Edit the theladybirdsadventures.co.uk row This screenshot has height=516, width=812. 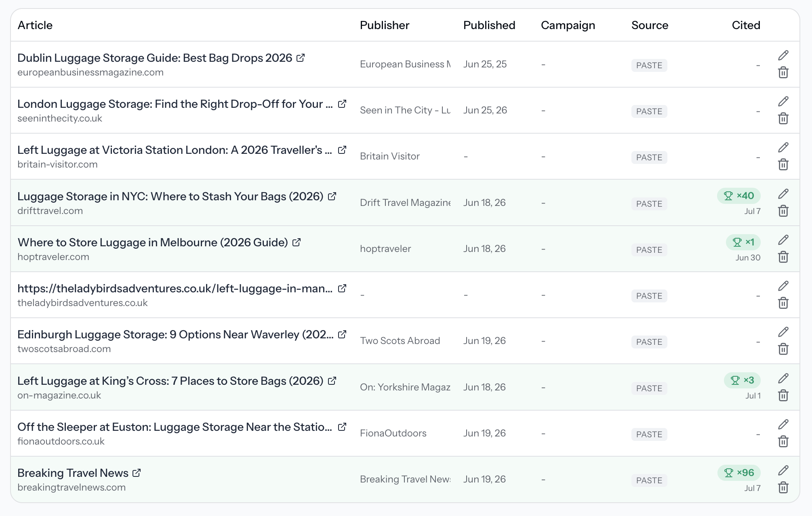click(x=783, y=286)
